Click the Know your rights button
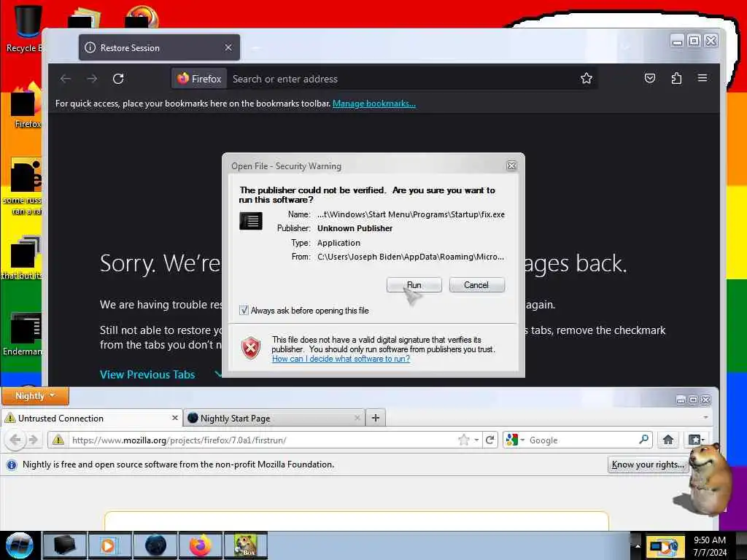 [x=648, y=464]
